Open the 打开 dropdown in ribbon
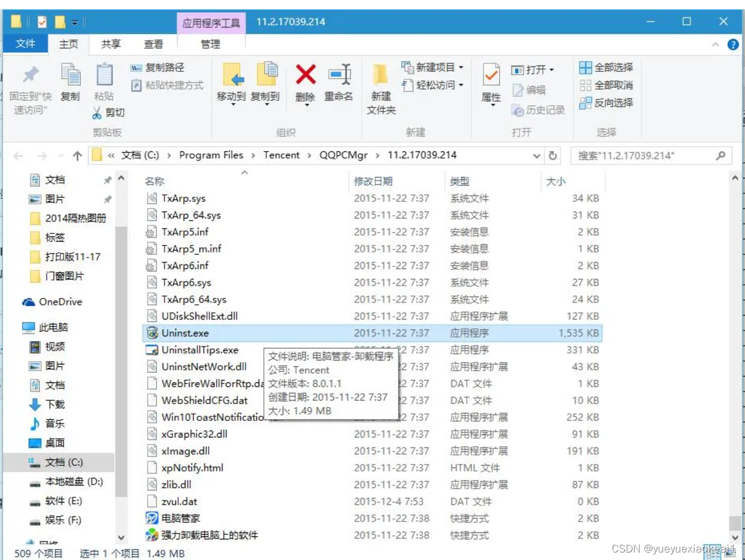This screenshot has height=560, width=745. point(533,70)
